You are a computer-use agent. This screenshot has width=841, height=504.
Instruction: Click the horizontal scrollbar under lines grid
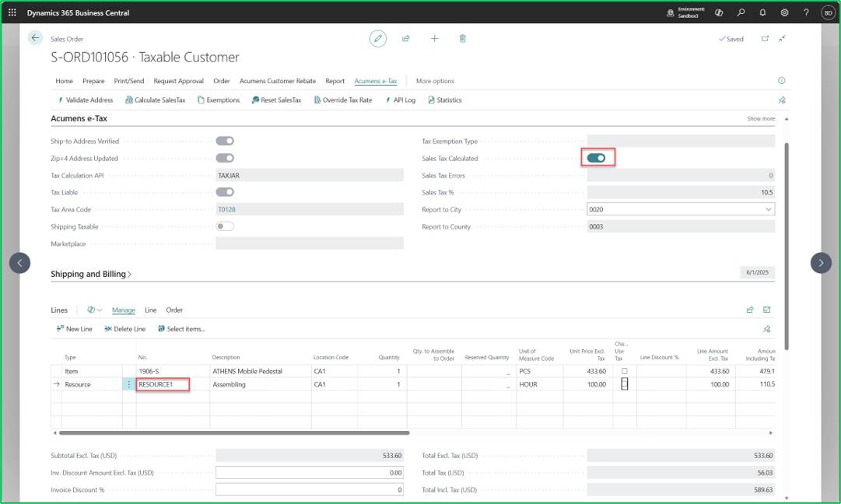pos(234,432)
